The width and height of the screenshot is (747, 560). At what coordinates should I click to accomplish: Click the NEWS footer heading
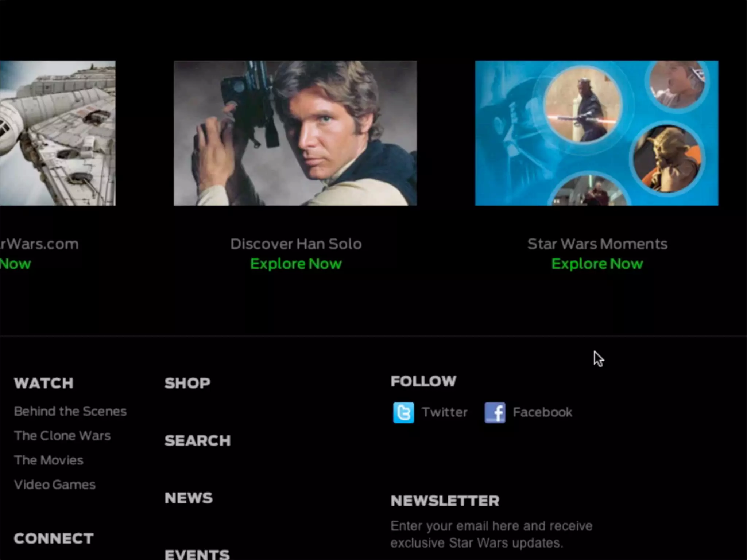click(188, 498)
